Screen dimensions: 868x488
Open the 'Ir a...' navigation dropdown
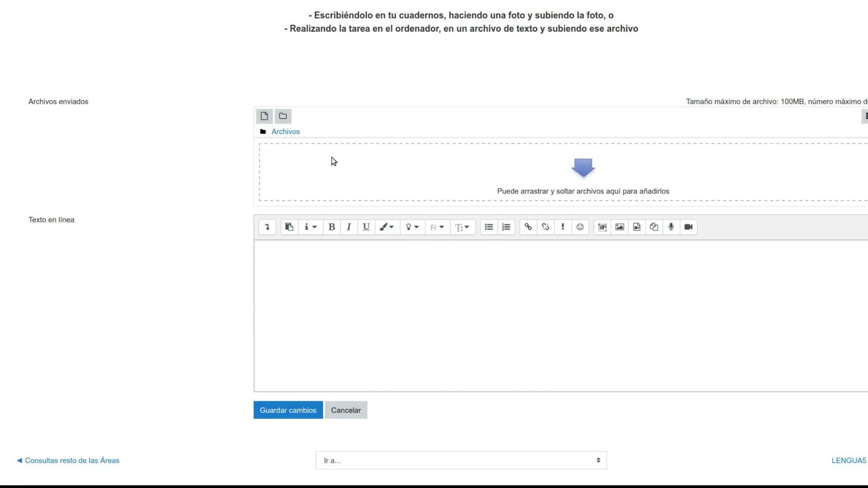(x=461, y=460)
